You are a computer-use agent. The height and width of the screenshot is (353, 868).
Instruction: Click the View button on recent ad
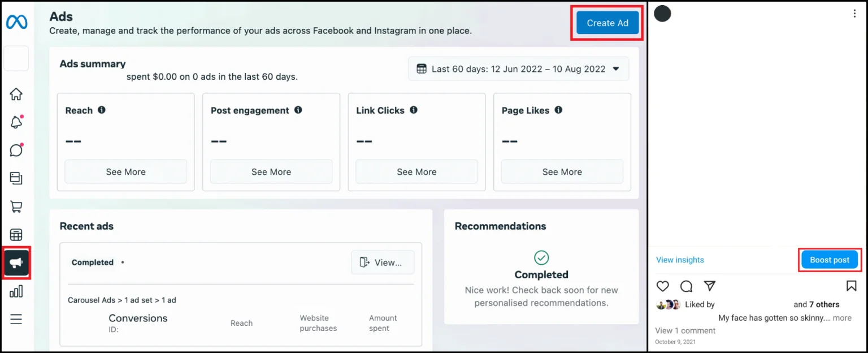pos(383,262)
